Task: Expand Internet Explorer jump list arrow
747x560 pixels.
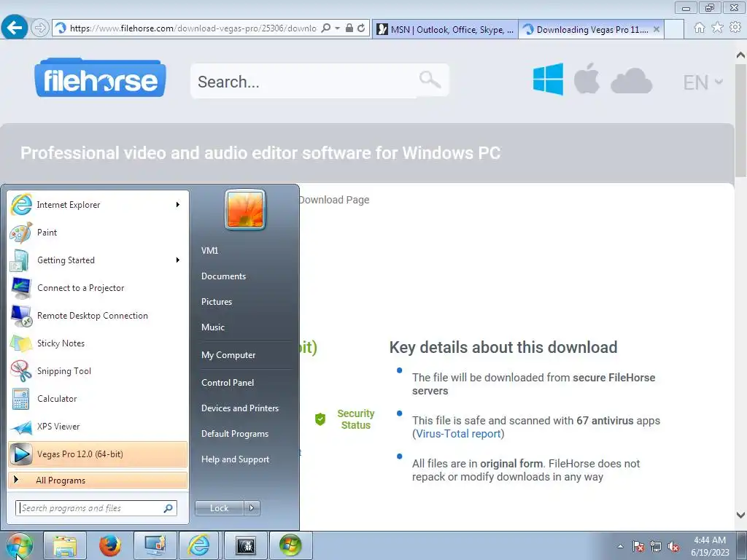Action: [178, 205]
